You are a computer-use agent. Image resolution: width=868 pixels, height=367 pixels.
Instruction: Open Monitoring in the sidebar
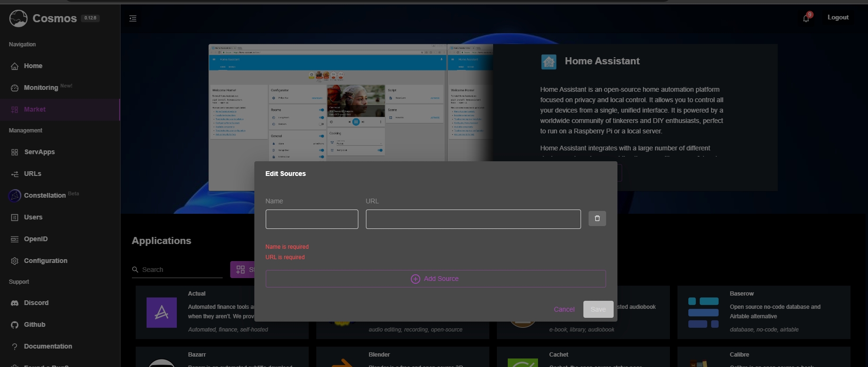tap(41, 87)
